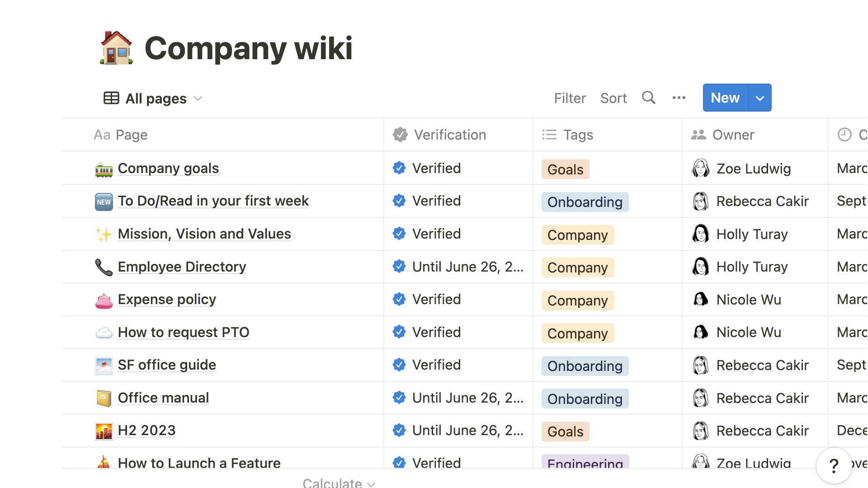The width and height of the screenshot is (868, 488).
Task: Click the picture icon of SF office guide
Action: 104,366
